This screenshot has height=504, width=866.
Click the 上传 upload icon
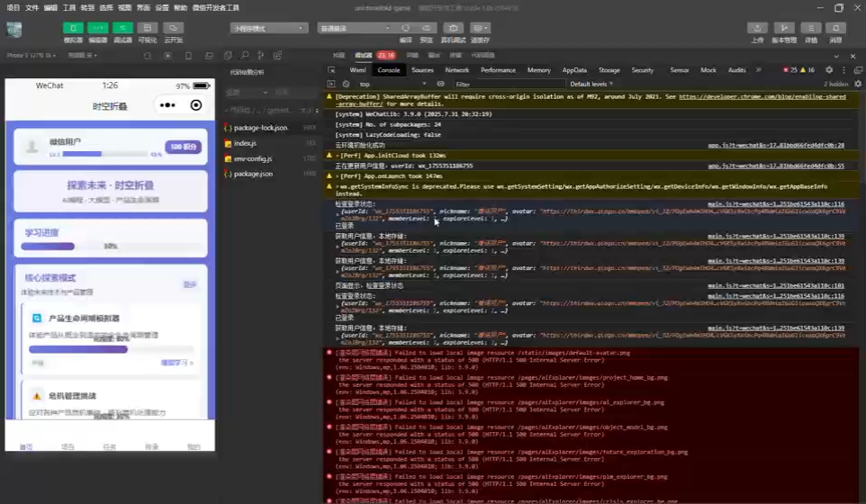[757, 28]
